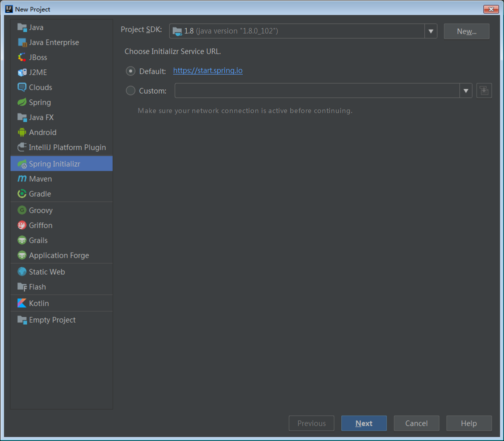Select the IntelliJ Platform Plugin label
This screenshot has width=504, height=441.
click(x=67, y=147)
